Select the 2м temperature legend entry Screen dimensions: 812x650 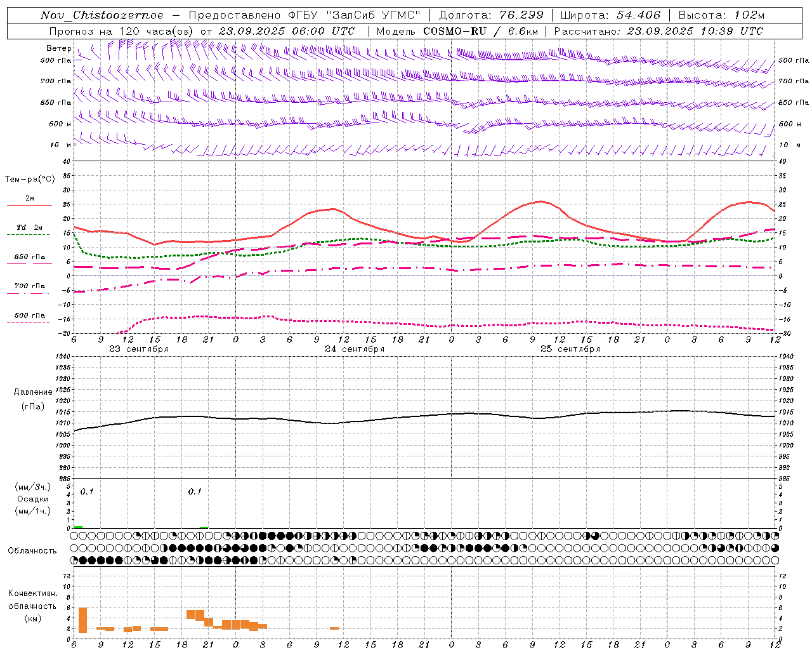click(x=30, y=198)
